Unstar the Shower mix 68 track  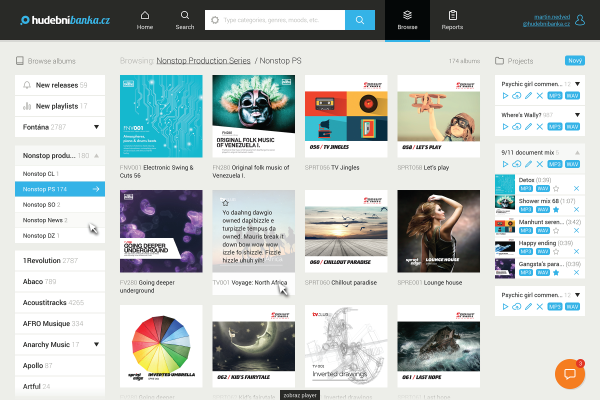click(x=556, y=210)
